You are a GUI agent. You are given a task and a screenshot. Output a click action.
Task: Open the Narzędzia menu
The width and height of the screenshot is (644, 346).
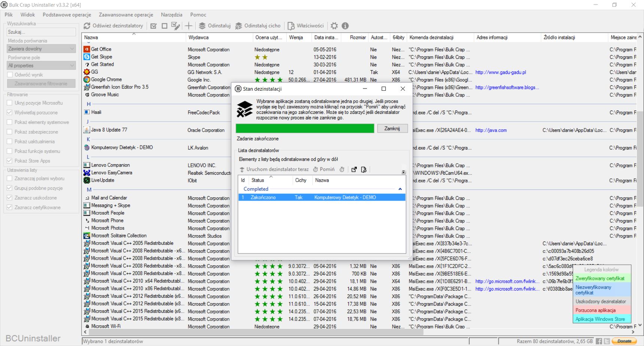pos(171,15)
